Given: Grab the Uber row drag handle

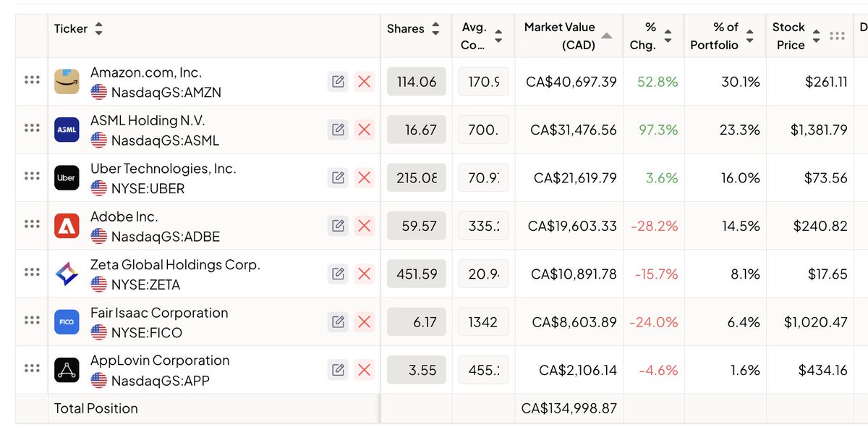Looking at the screenshot, I should (31, 176).
